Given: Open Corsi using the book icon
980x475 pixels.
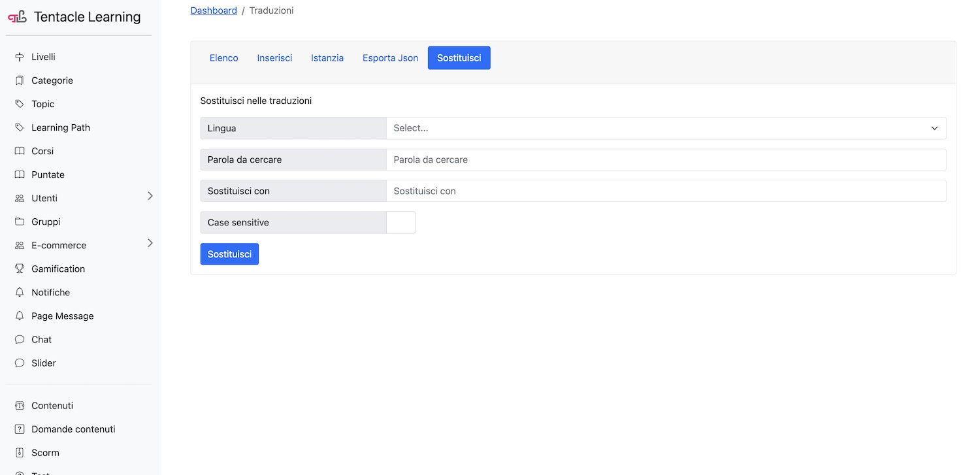Looking at the screenshot, I should click(20, 151).
